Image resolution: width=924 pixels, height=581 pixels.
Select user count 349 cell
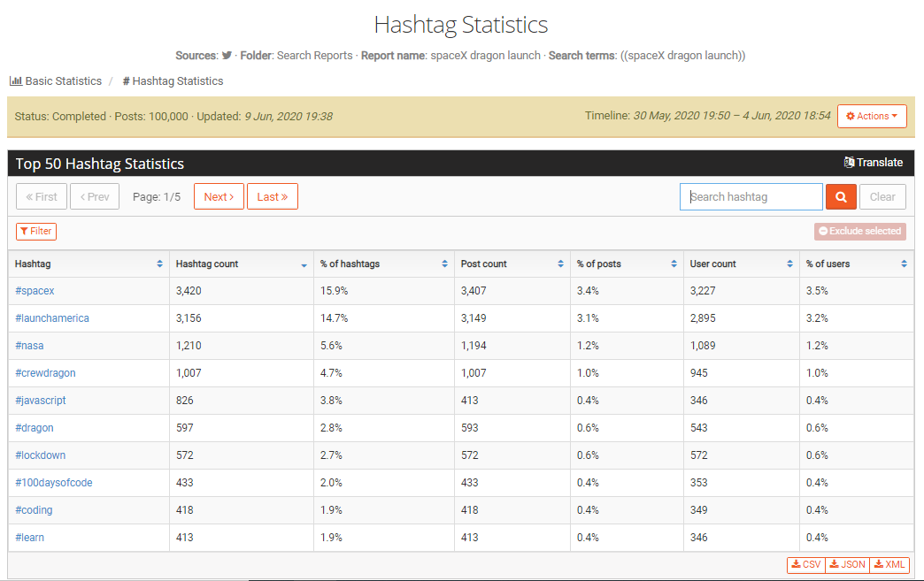point(742,509)
